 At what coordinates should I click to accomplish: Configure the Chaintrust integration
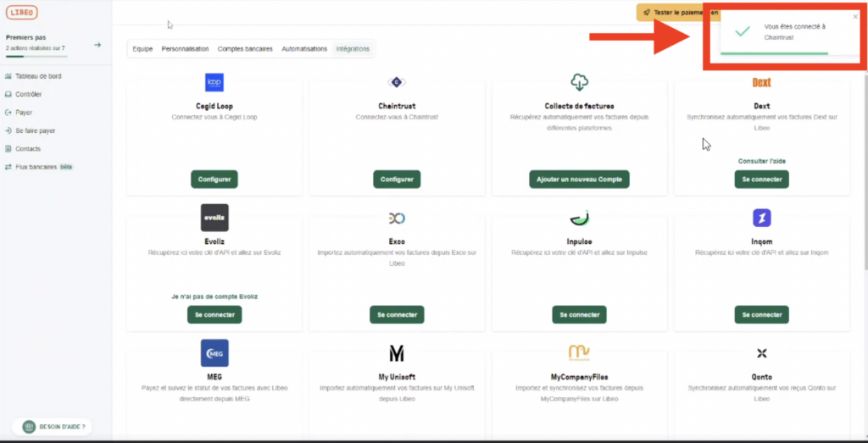[x=397, y=180]
